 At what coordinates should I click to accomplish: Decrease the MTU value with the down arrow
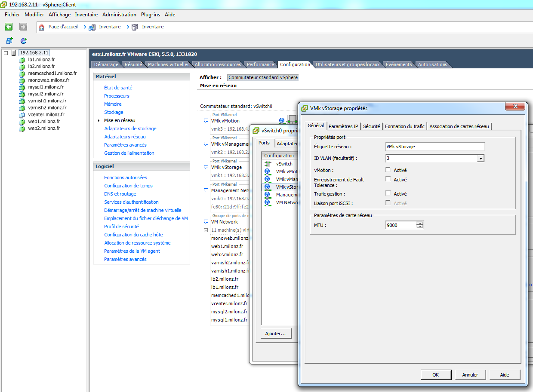coord(420,227)
